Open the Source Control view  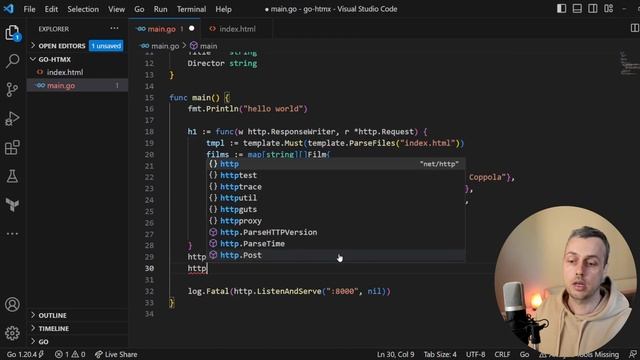[12, 89]
